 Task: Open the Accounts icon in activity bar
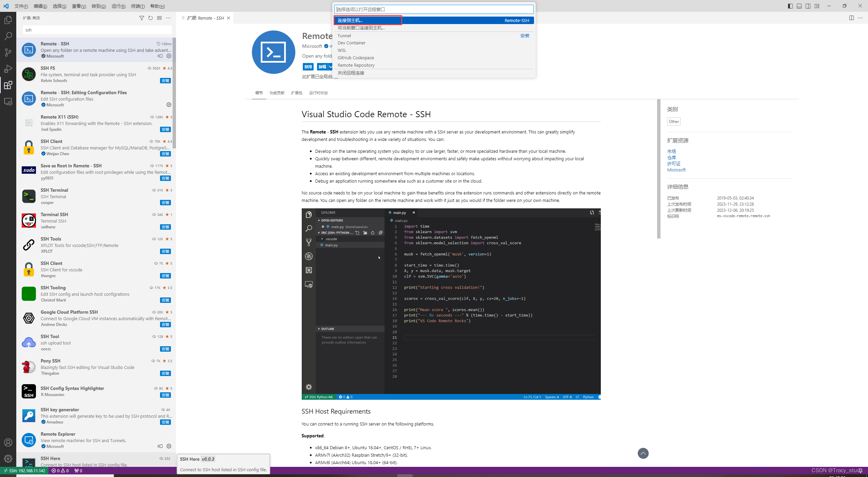pos(8,442)
